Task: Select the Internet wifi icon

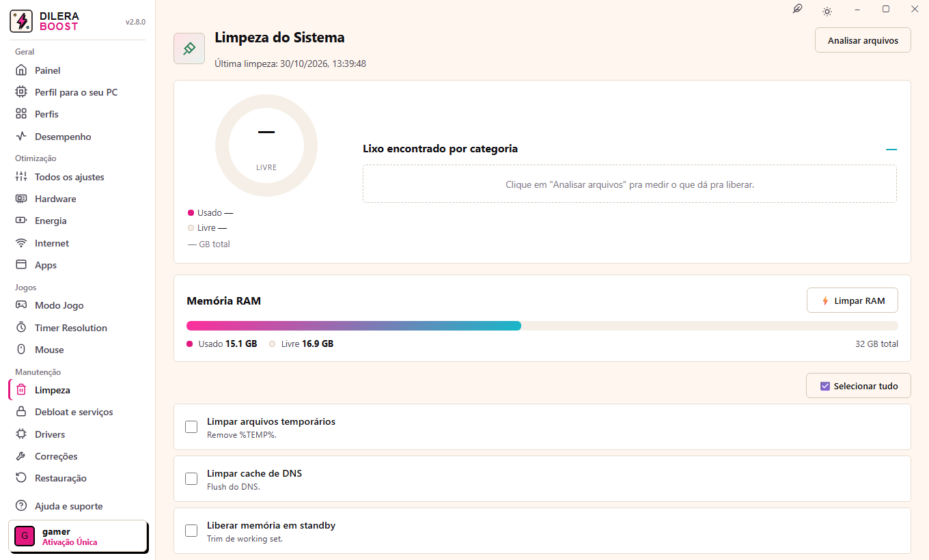Action: 21,243
